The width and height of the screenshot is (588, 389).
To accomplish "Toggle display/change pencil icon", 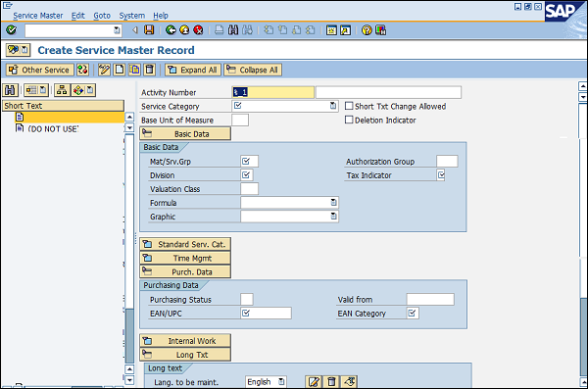I will 104,70.
